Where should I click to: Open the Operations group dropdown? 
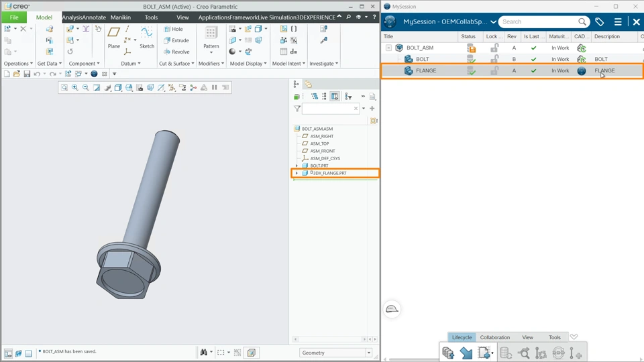coord(18,64)
